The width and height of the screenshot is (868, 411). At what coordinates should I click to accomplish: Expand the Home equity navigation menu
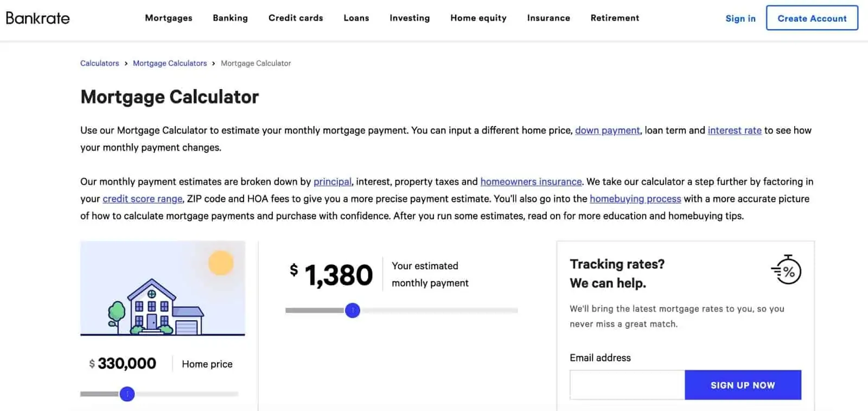point(478,18)
